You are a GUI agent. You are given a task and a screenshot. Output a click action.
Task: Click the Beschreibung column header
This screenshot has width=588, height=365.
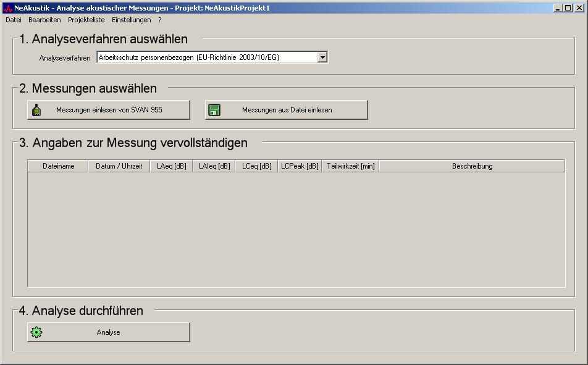coord(472,166)
